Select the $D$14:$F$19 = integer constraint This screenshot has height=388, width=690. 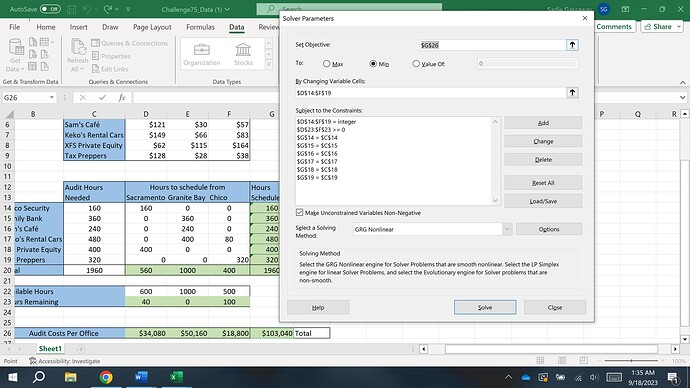[x=327, y=122]
